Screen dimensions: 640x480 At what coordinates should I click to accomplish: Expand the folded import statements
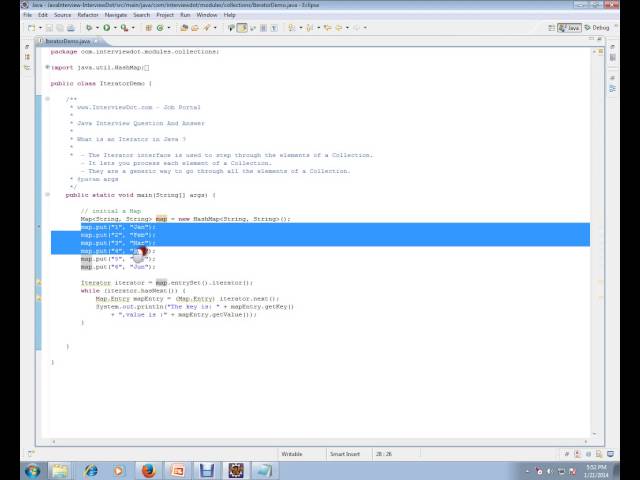point(47,67)
